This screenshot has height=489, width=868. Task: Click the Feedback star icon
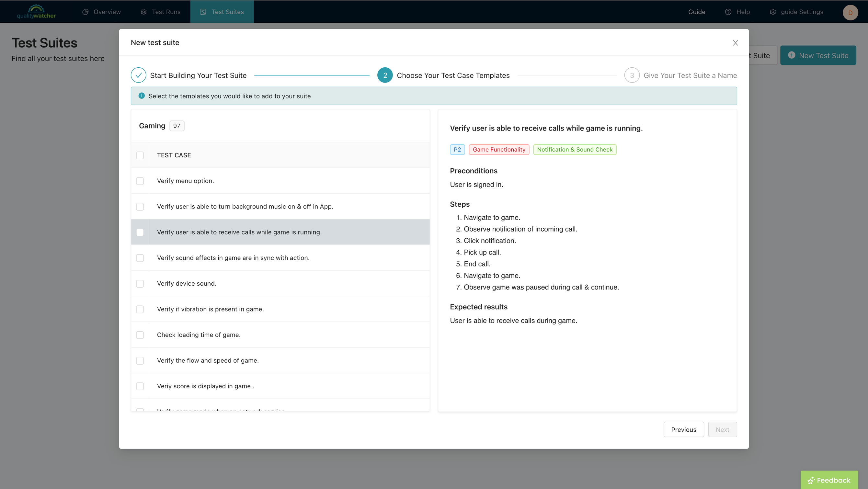(811, 481)
